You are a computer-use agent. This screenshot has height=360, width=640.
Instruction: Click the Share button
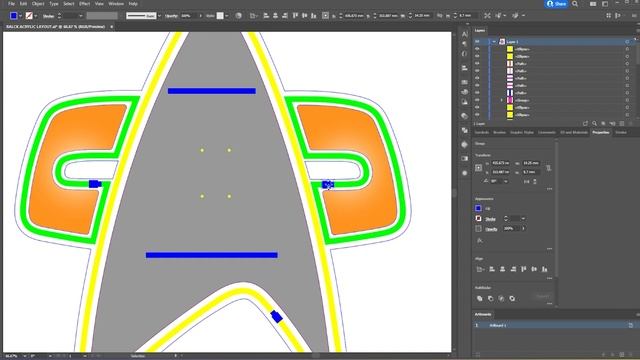pyautogui.click(x=556, y=4)
